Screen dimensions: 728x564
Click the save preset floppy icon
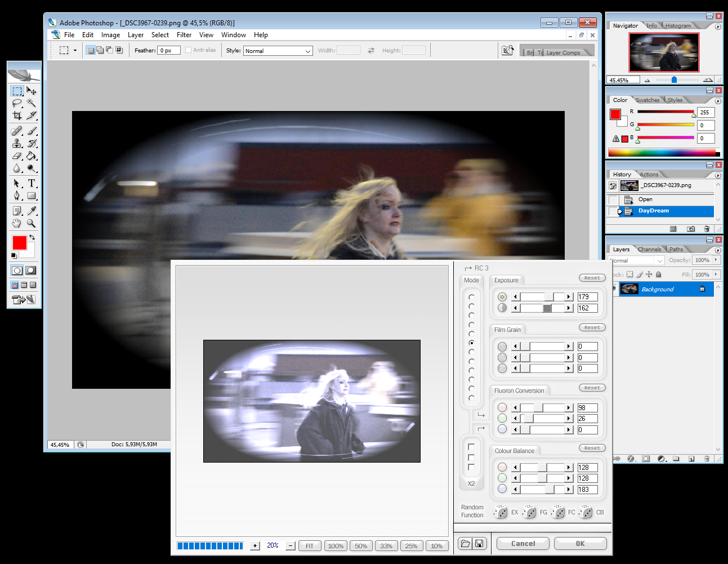[x=479, y=544]
